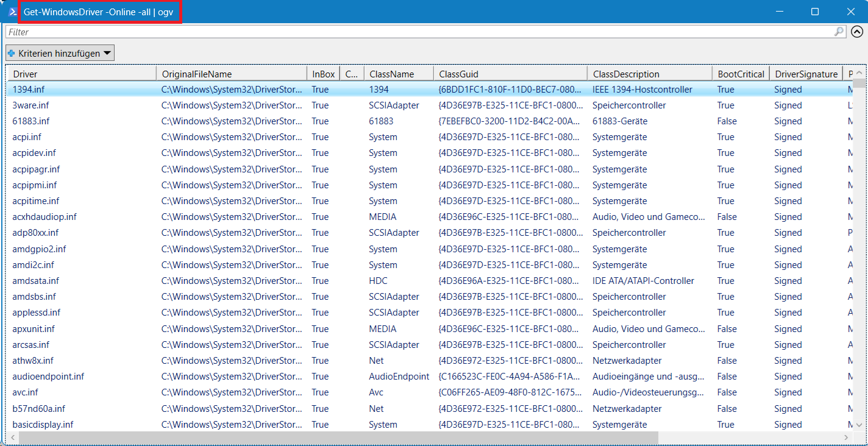Select the apxunit.inf driver row

tap(429, 329)
